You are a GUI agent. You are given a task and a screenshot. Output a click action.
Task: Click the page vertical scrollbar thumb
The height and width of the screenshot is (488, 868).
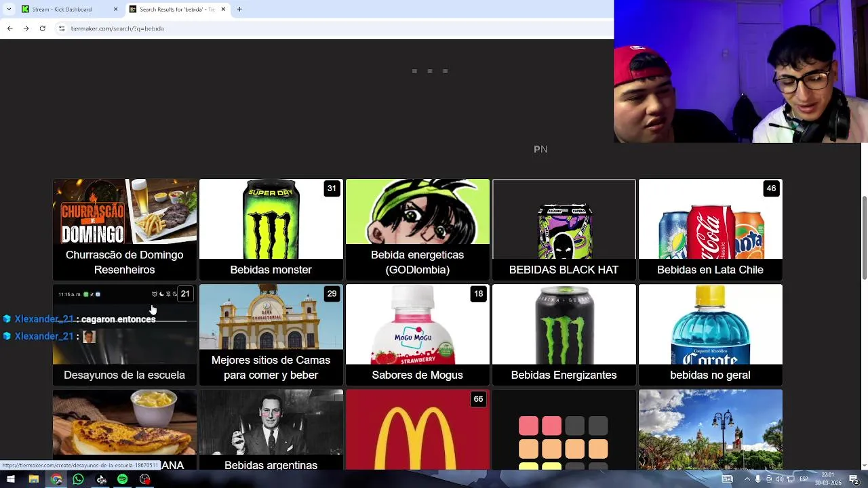pyautogui.click(x=864, y=237)
